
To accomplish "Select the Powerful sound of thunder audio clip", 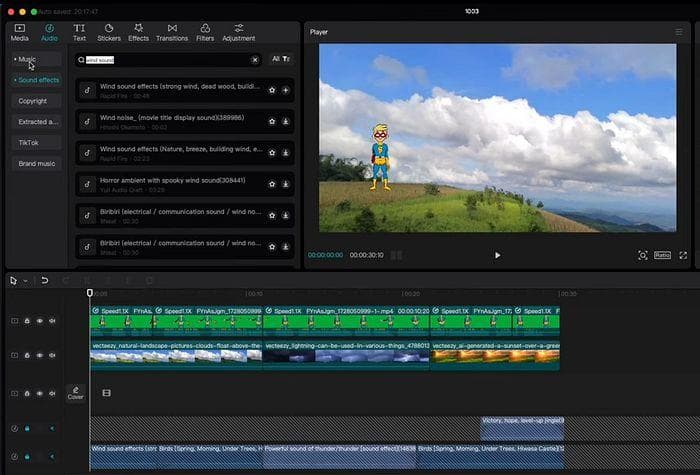I will tap(340, 456).
